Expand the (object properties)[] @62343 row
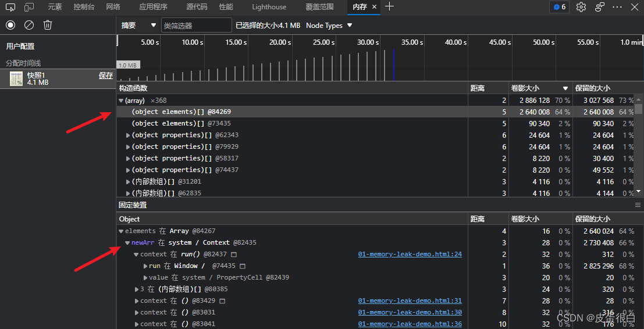The height and width of the screenshot is (329, 644). [x=128, y=135]
